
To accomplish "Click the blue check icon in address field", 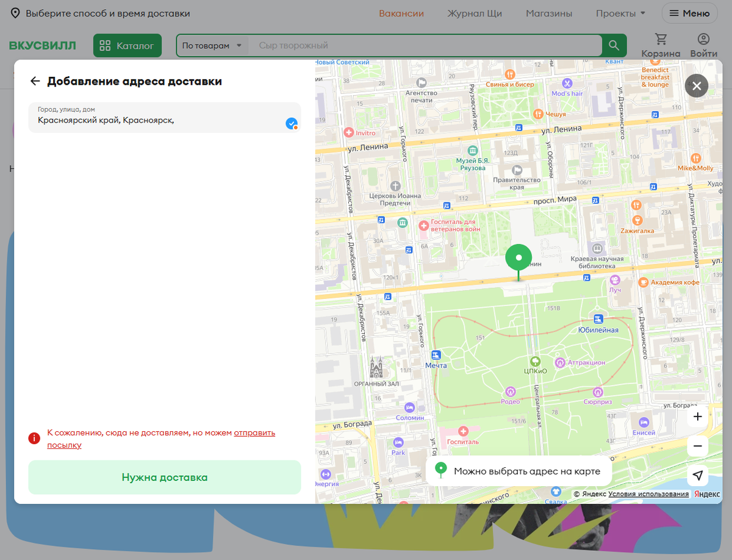I will click(x=292, y=124).
